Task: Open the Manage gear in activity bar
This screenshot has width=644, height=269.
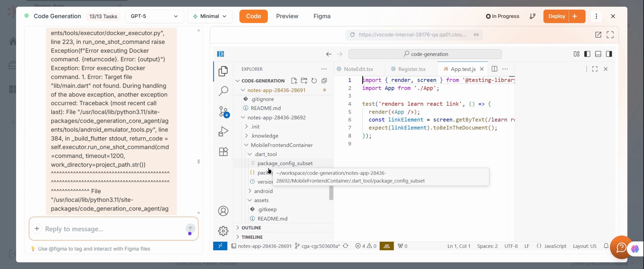Action: (223, 231)
